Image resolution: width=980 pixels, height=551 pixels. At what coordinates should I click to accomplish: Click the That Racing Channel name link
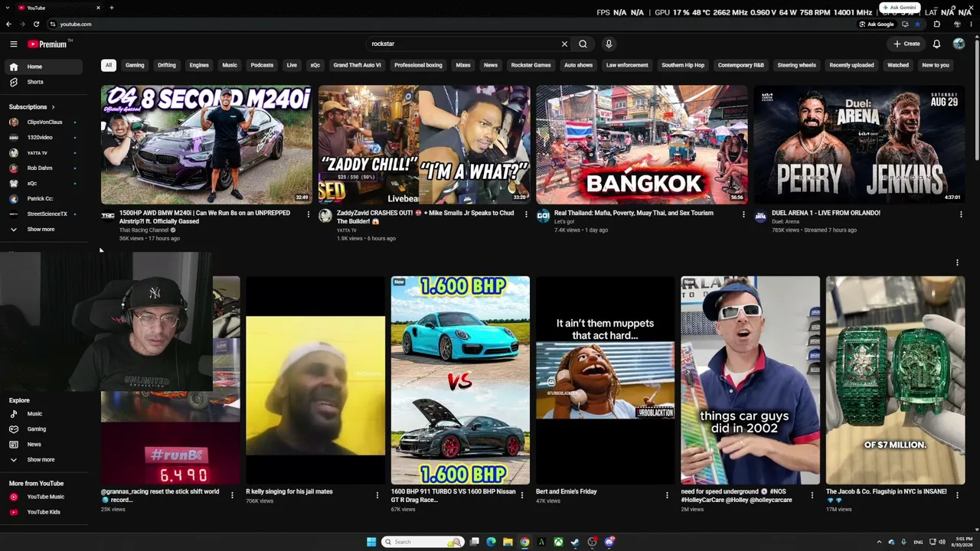144,230
